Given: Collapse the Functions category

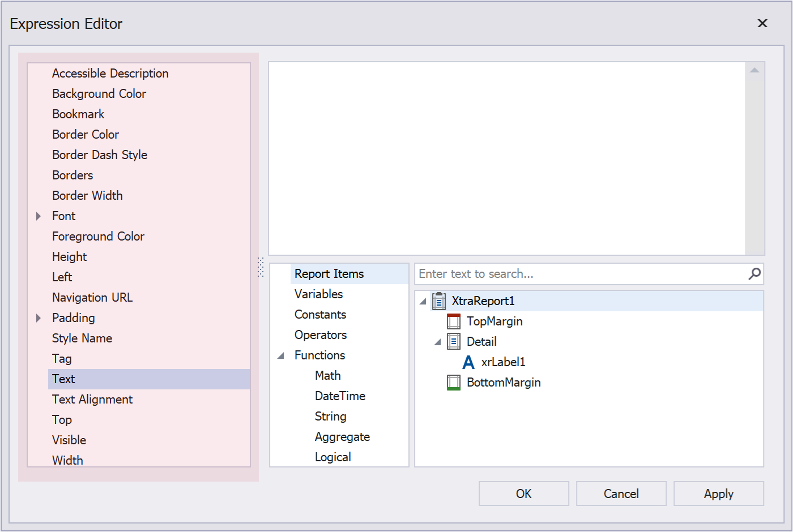Looking at the screenshot, I should coord(281,355).
